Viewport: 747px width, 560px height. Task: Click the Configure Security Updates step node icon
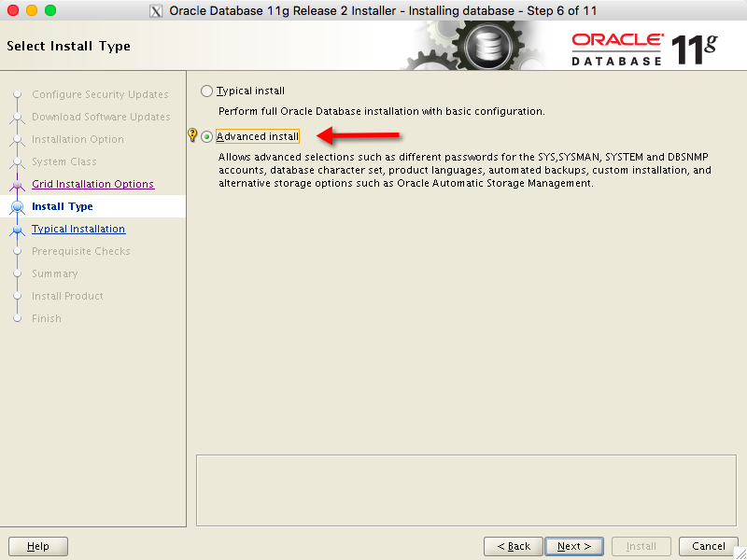17,94
